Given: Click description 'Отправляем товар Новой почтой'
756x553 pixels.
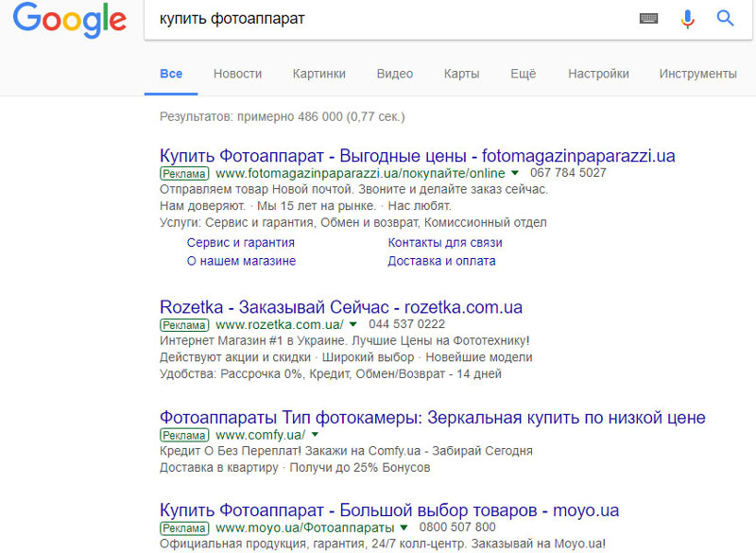Looking at the screenshot, I should 353,189.
